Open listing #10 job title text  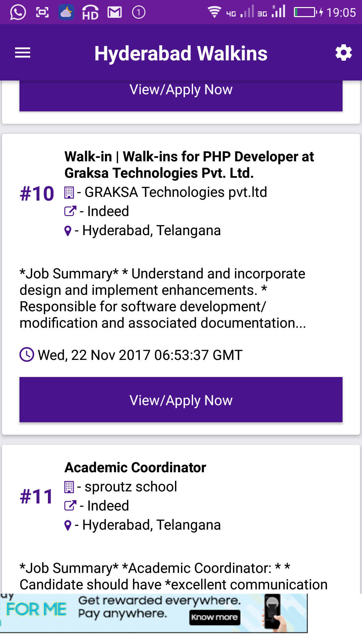coord(189,165)
